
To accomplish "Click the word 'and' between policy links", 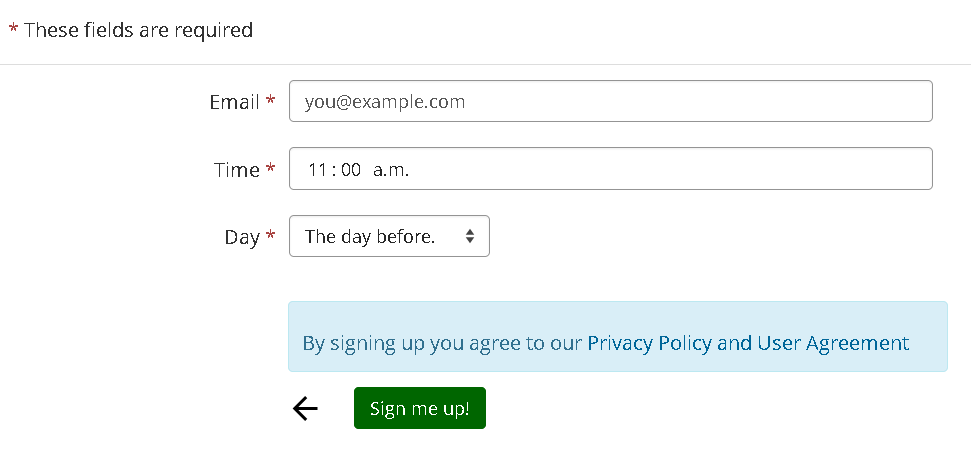I will (734, 343).
